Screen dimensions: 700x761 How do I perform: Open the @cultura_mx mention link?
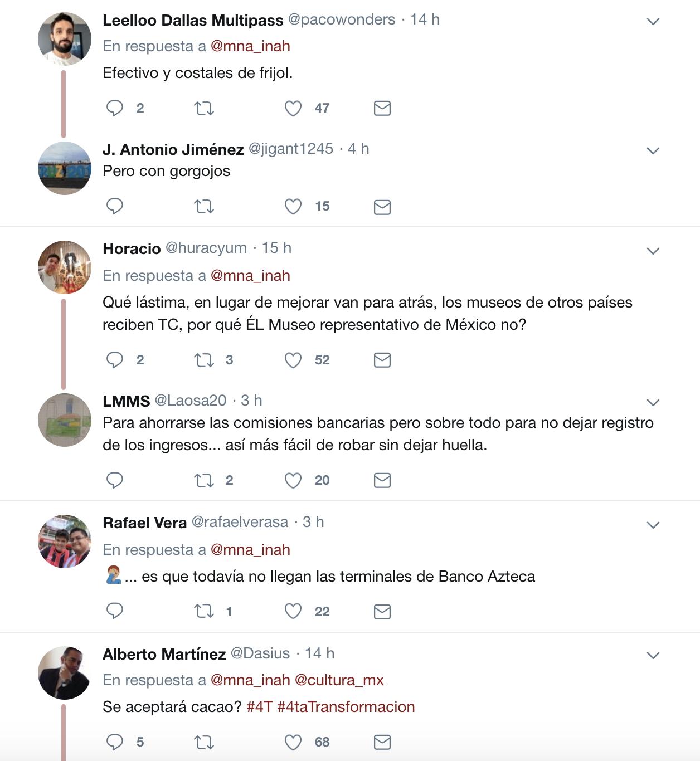point(339,680)
